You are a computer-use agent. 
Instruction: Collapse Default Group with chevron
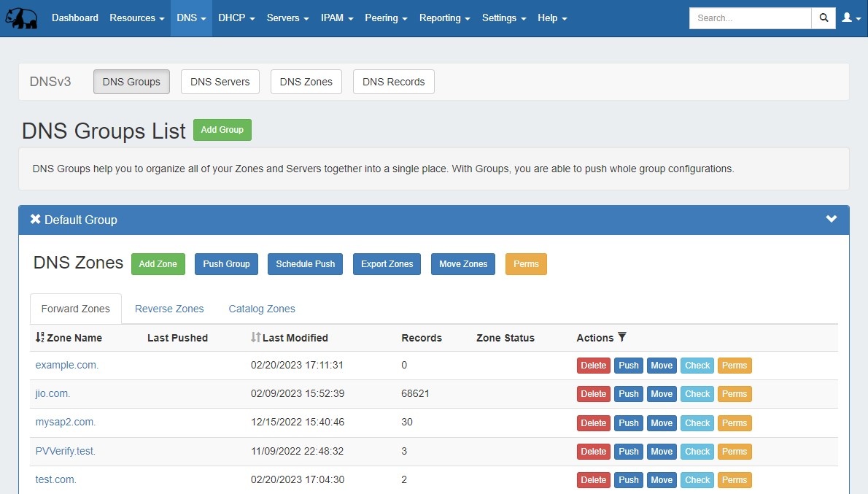(x=831, y=219)
